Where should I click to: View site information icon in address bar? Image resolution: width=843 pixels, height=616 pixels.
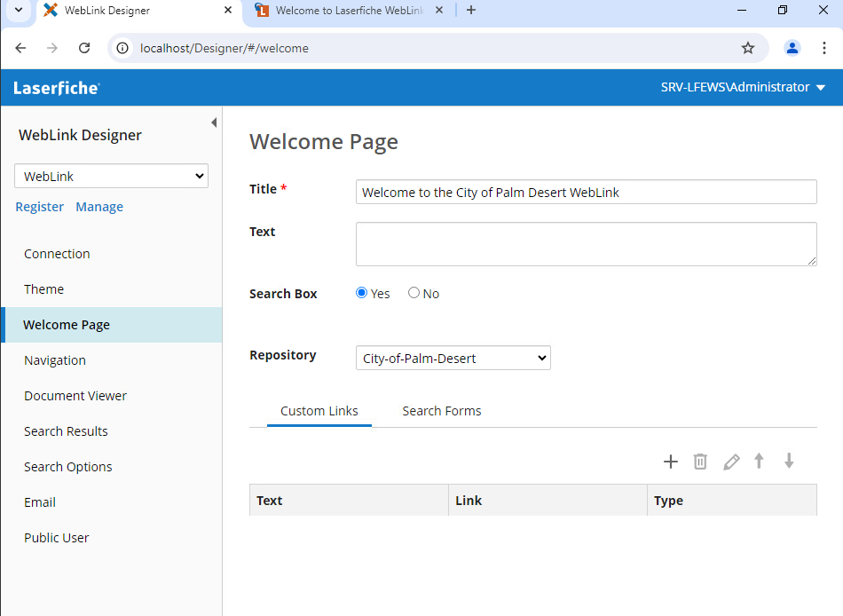coord(122,48)
